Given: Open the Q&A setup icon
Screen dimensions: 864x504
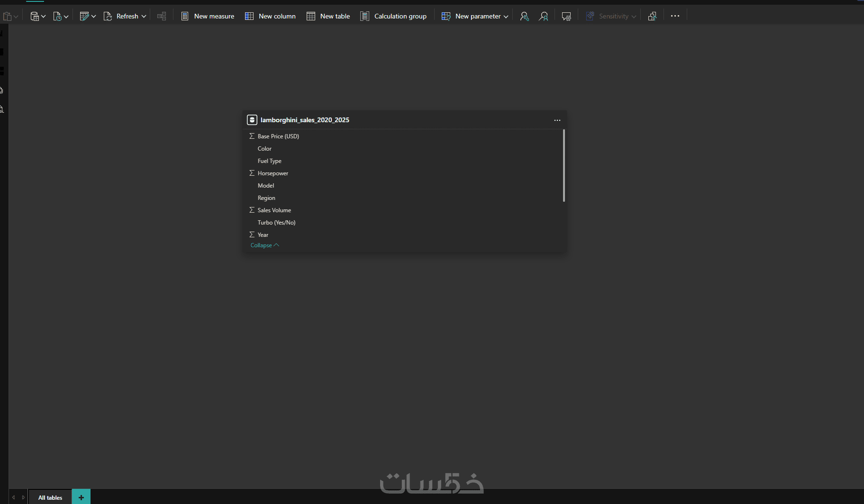Looking at the screenshot, I should click(x=566, y=16).
